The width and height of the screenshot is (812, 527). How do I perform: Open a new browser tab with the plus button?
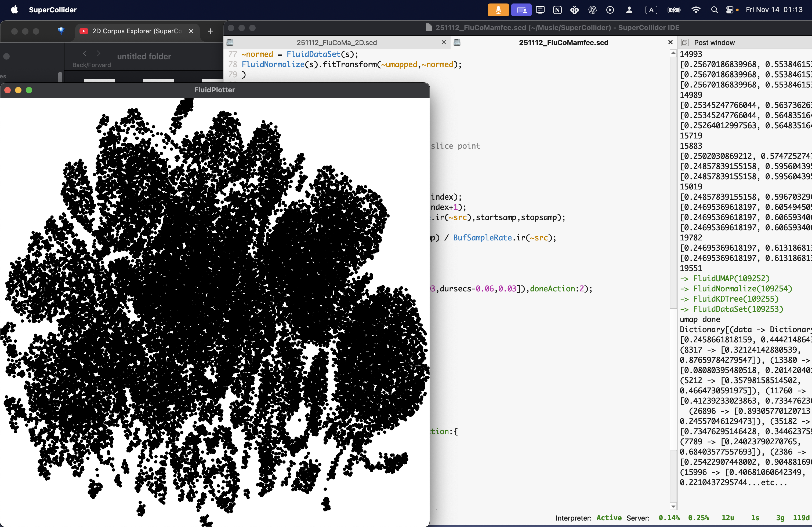[x=210, y=31]
